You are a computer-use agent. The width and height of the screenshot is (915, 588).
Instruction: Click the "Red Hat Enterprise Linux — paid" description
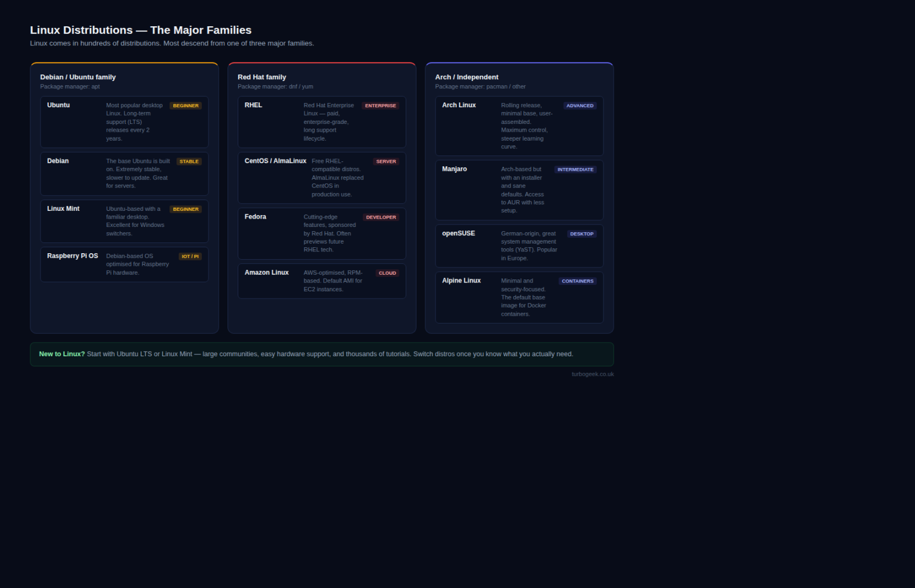(329, 122)
